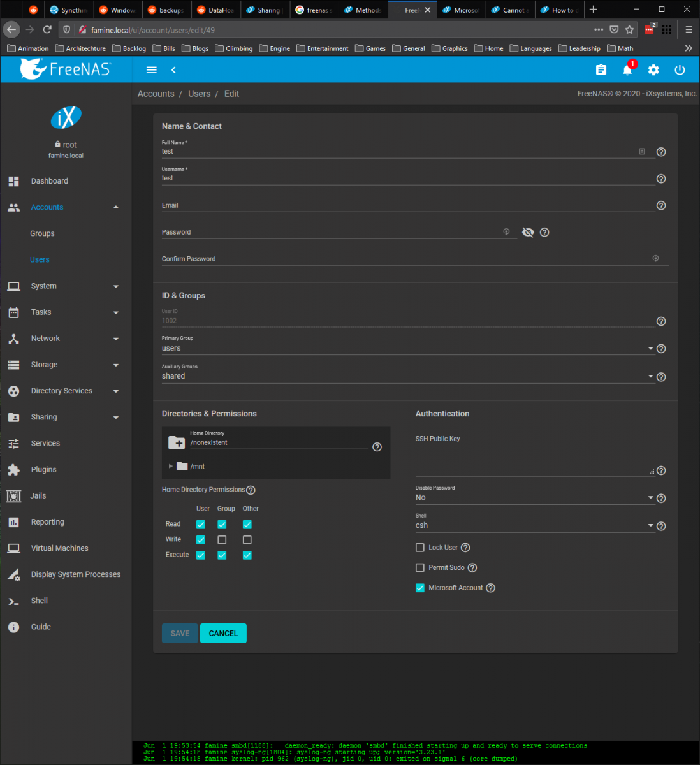
Task: Open help tooltip for Microsoft Account
Action: 490,588
